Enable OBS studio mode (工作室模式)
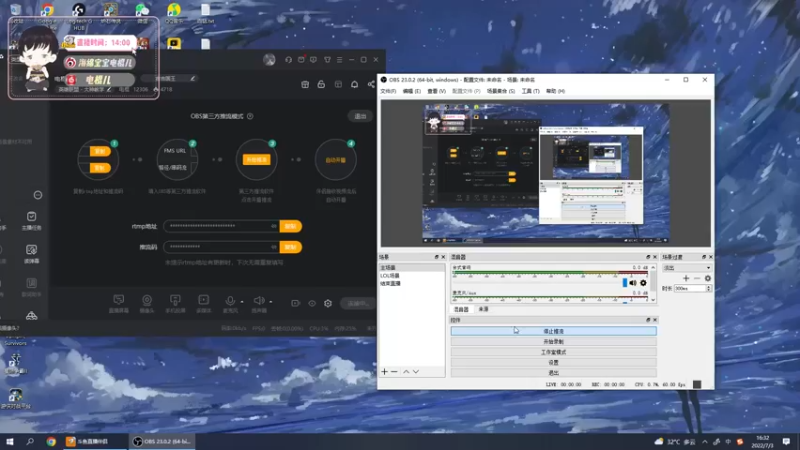This screenshot has height=450, width=800. click(554, 352)
